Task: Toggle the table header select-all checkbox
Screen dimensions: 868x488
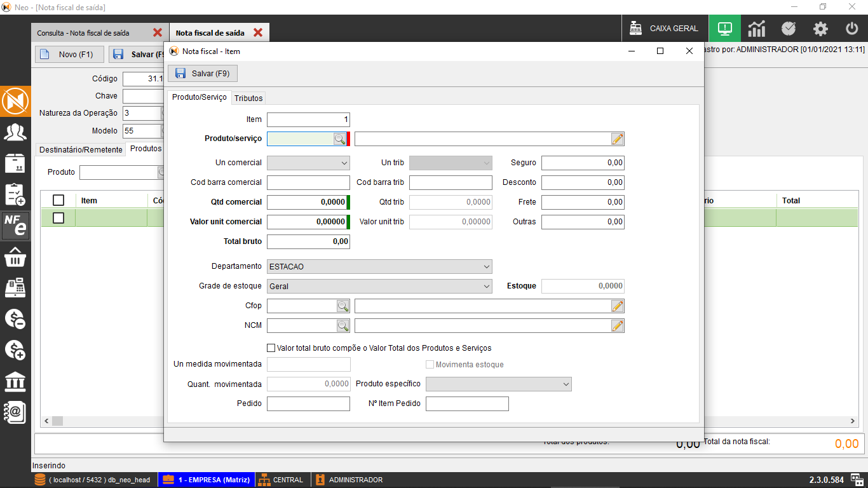Action: [58, 200]
